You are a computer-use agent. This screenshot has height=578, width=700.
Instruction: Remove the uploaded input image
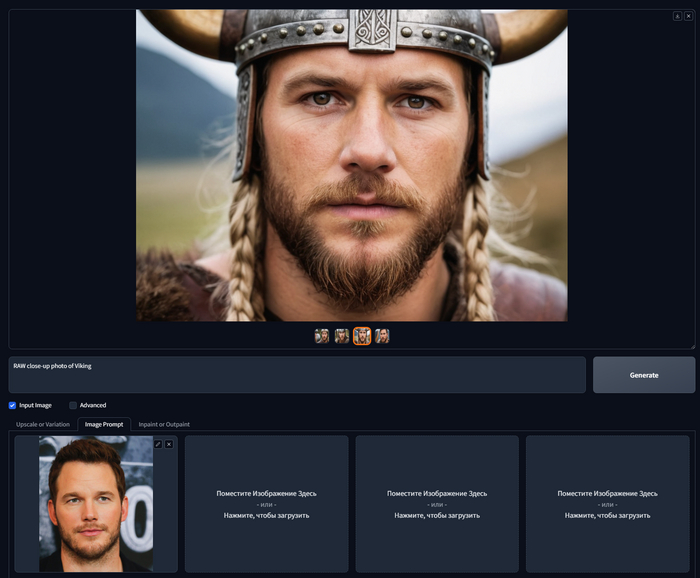coord(169,444)
